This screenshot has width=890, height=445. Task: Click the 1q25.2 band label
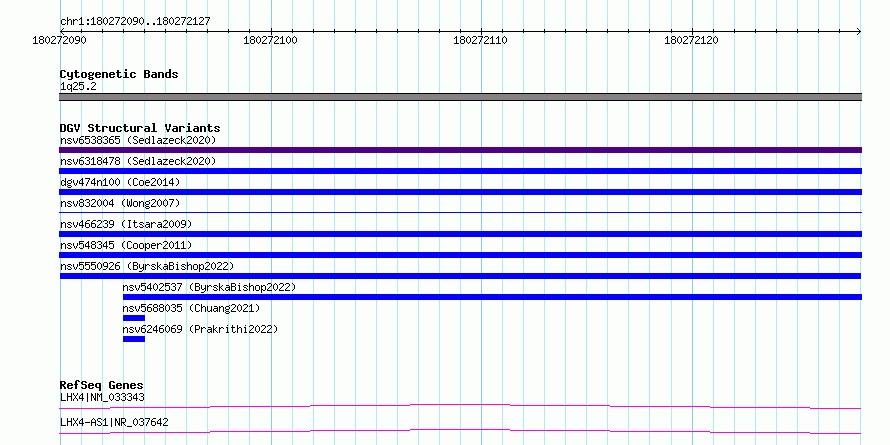[78, 86]
